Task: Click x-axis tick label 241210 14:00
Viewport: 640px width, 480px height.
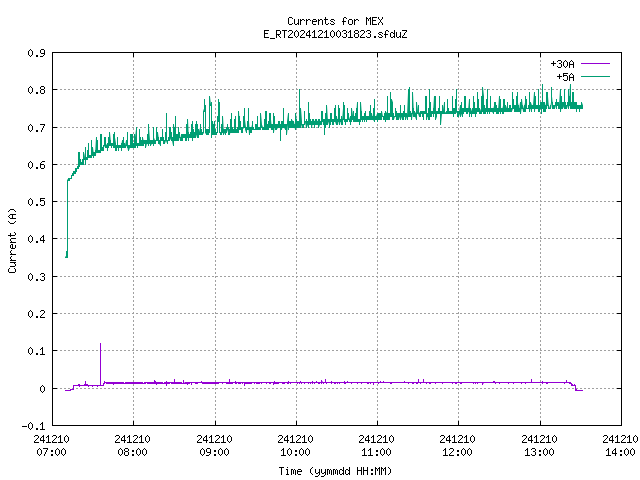Action: pos(620,446)
